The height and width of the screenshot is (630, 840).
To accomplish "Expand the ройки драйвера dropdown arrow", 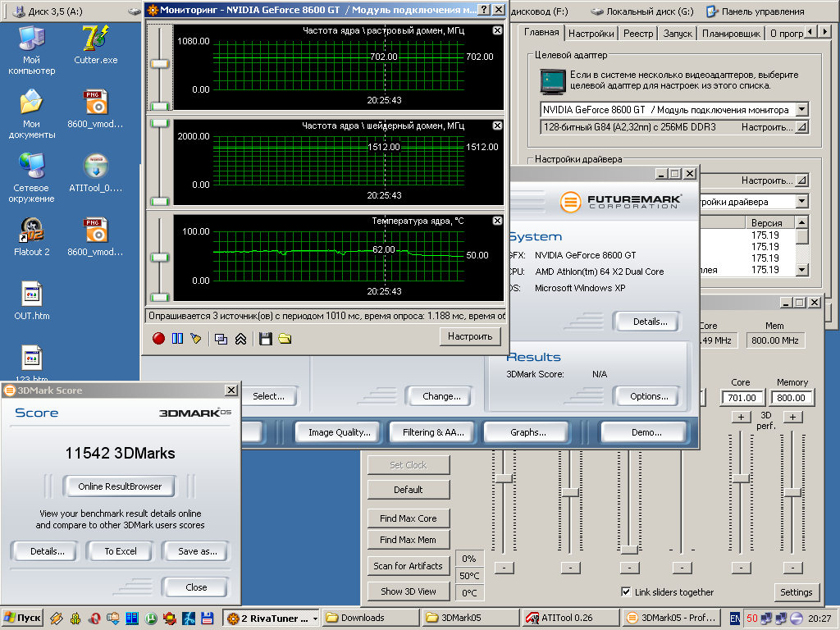I will (802, 202).
